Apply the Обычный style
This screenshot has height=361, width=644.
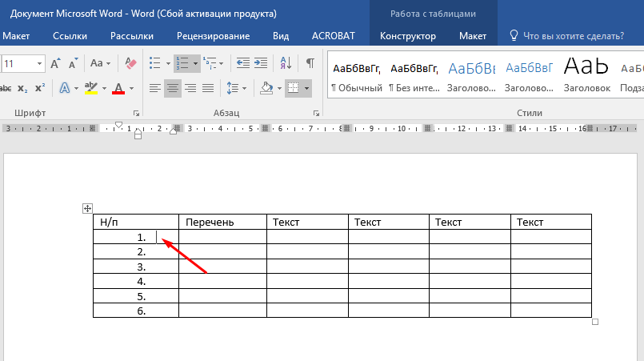pyautogui.click(x=357, y=75)
